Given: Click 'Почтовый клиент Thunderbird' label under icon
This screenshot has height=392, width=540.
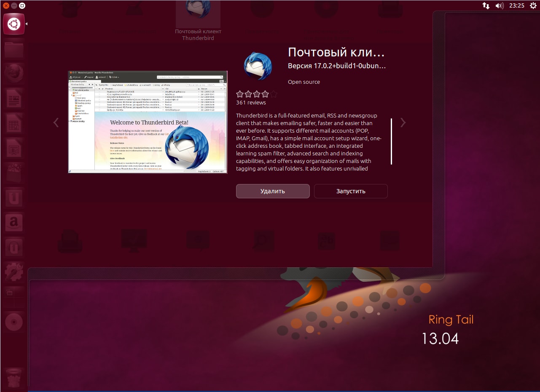Looking at the screenshot, I should tap(198, 35).
